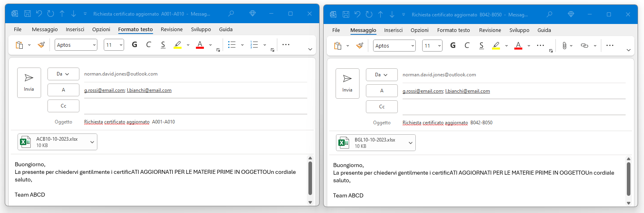Search icon in B042-B050 window title bar
Screen dimensions: 644x213
click(549, 14)
